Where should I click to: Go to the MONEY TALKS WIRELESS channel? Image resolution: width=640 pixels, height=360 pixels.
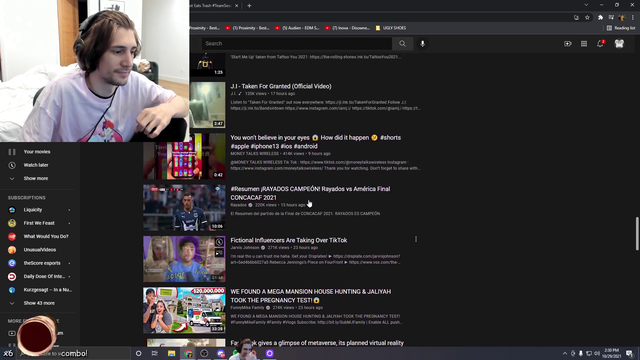(x=254, y=154)
